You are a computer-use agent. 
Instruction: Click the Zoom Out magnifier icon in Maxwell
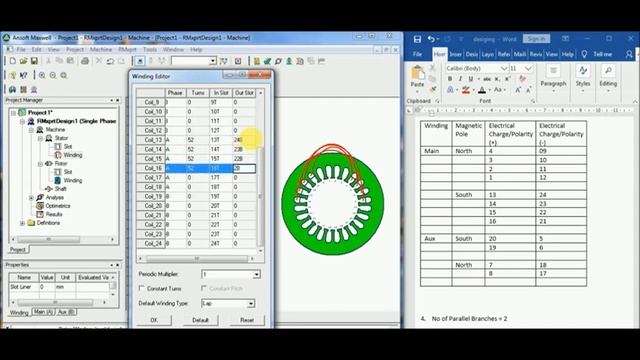53,75
